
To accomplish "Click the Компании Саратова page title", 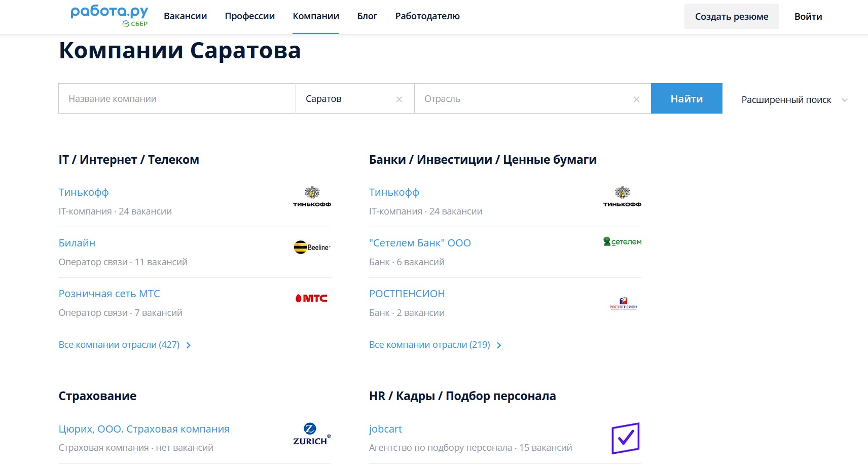I will click(180, 51).
